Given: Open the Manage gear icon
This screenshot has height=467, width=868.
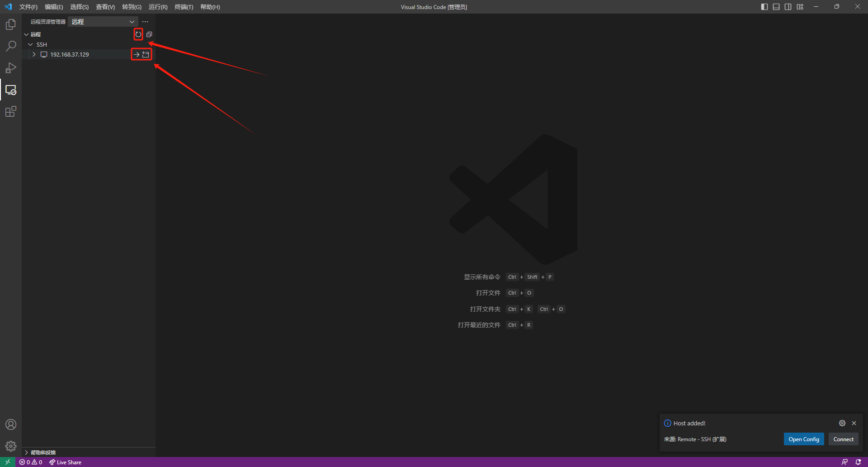Looking at the screenshot, I should click(11, 446).
